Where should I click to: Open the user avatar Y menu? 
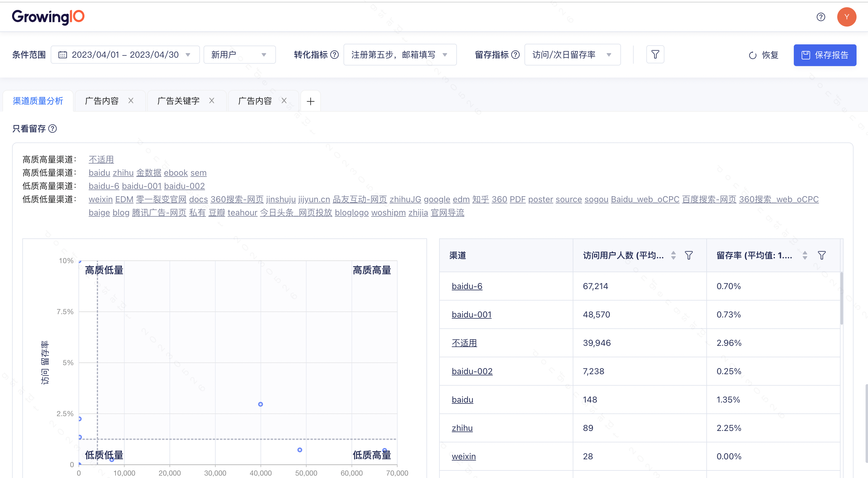[846, 17]
